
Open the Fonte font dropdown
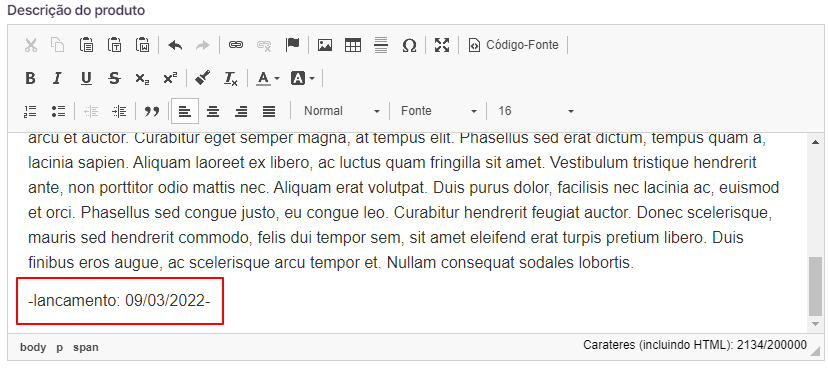[438, 111]
